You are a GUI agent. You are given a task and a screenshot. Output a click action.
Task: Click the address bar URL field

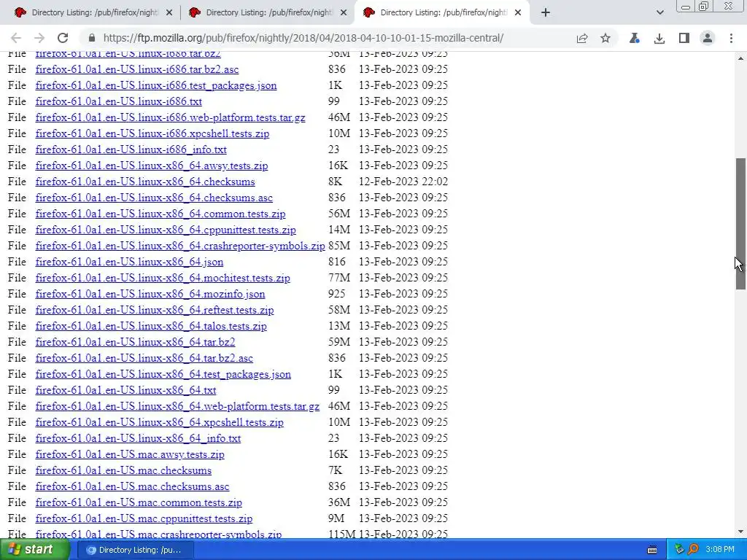(x=303, y=38)
